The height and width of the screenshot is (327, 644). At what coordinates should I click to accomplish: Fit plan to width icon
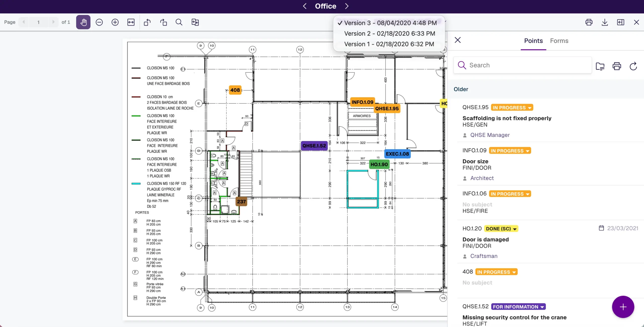(131, 22)
